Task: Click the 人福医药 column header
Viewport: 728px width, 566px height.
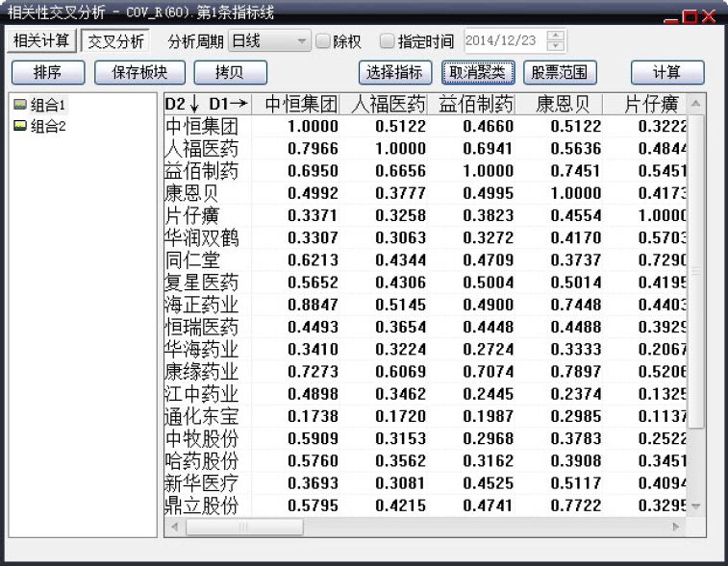Action: tap(383, 104)
